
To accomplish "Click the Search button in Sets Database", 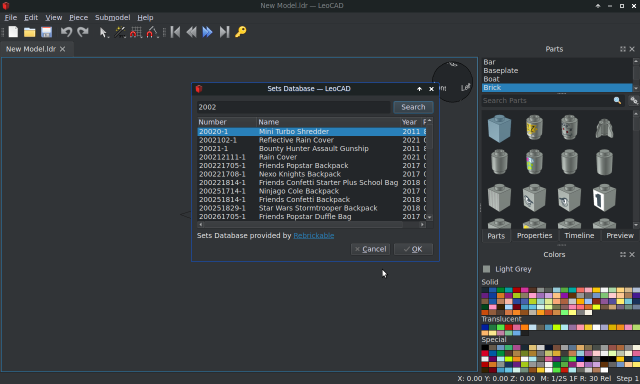I will 413,107.
